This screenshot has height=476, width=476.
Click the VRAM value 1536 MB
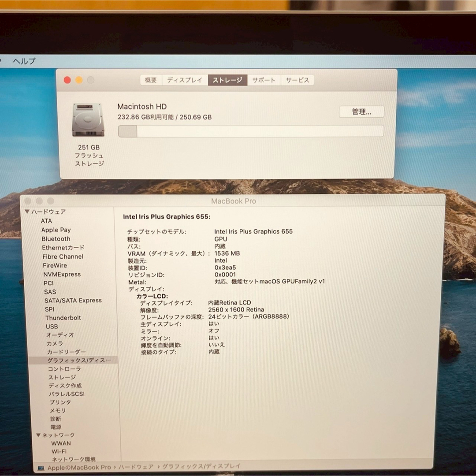click(x=227, y=253)
